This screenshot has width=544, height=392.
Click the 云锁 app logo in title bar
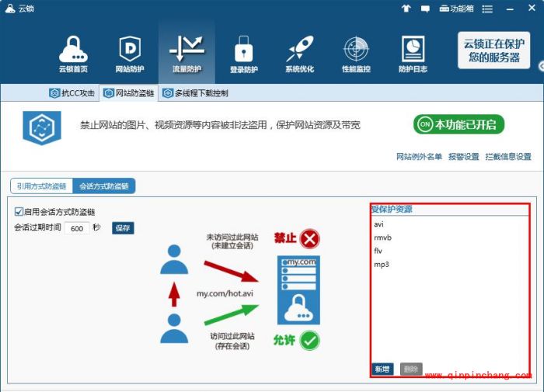(x=10, y=9)
